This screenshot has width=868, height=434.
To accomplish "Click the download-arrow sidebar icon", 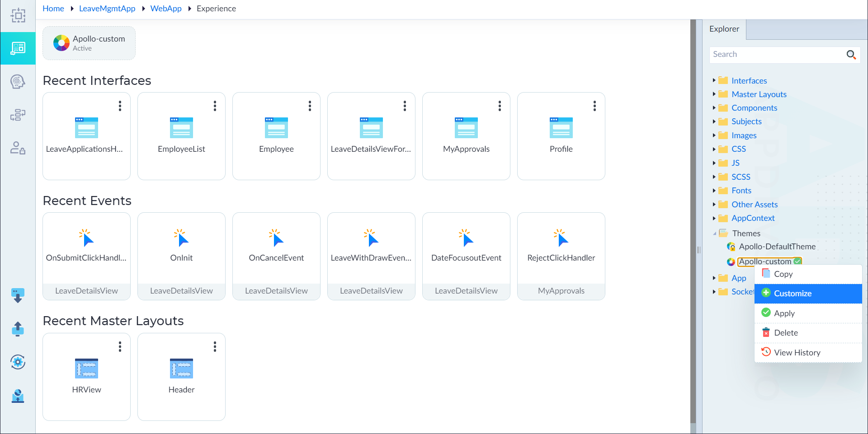I will click(x=18, y=295).
